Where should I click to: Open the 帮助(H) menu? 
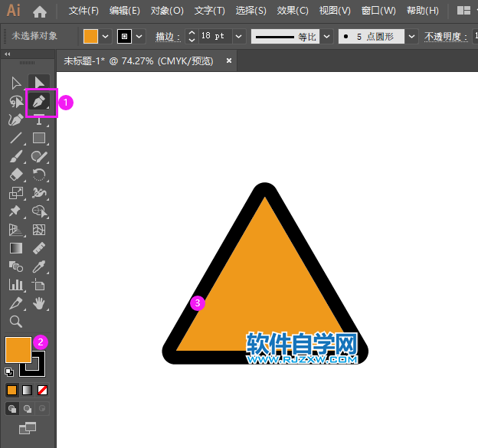(423, 11)
